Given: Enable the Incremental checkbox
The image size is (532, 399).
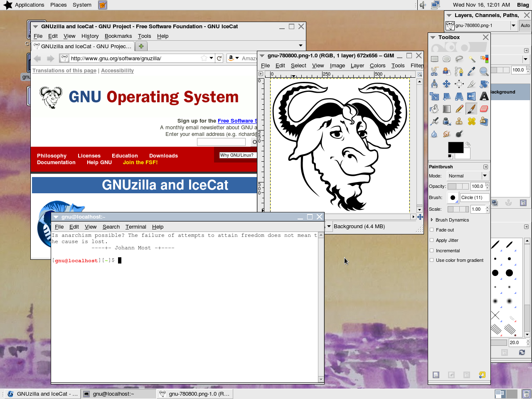Looking at the screenshot, I should pyautogui.click(x=432, y=251).
